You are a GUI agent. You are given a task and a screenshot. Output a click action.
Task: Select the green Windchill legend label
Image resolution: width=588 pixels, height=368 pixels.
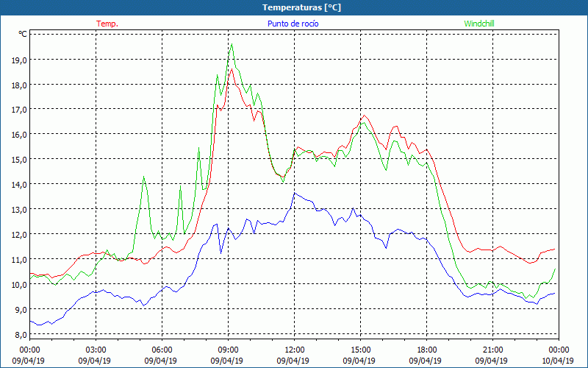pyautogui.click(x=479, y=24)
